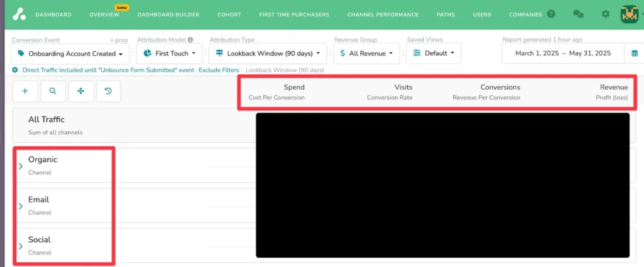Sort by Conversions column header
644x267 pixels.
[500, 87]
